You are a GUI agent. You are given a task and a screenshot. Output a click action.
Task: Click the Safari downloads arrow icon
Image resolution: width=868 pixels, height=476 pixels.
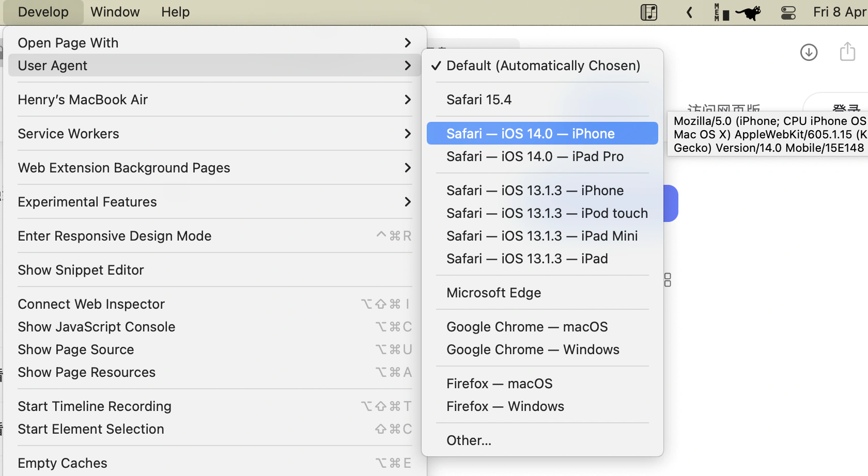(809, 52)
